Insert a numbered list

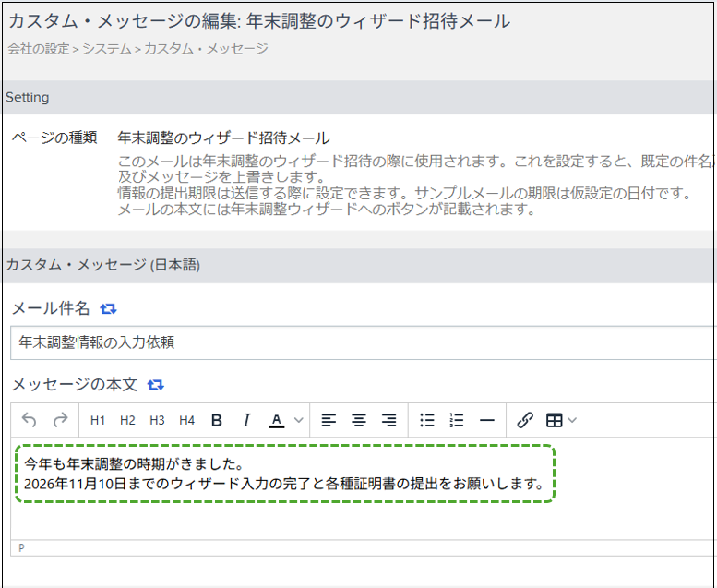[x=457, y=420]
